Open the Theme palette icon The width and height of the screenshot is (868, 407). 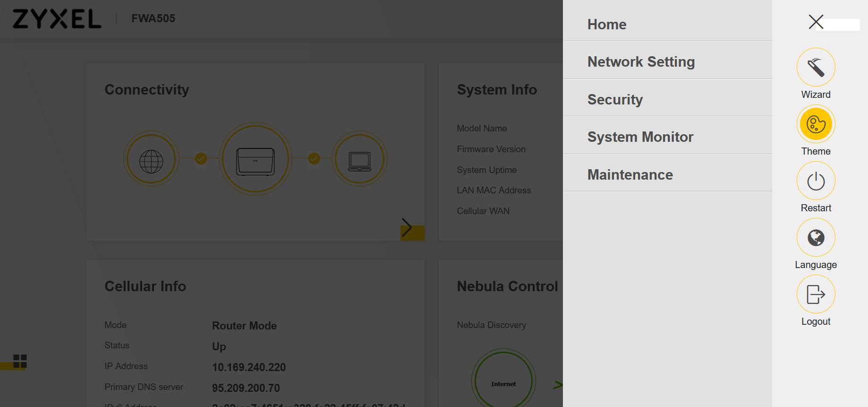[x=816, y=124]
